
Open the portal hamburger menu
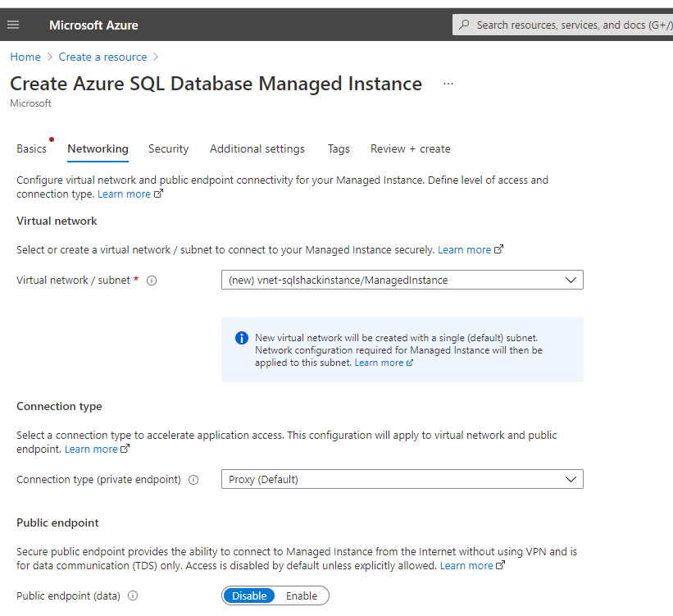pyautogui.click(x=13, y=24)
